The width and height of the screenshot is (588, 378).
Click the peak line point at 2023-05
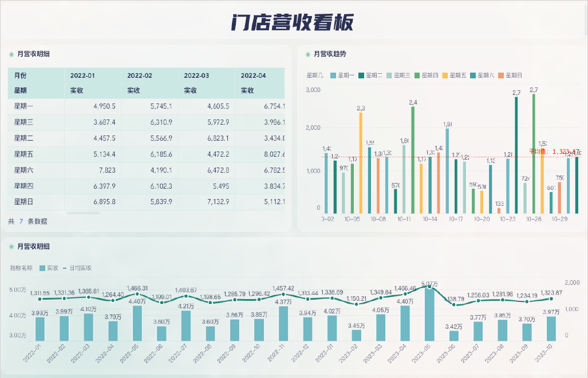429,288
